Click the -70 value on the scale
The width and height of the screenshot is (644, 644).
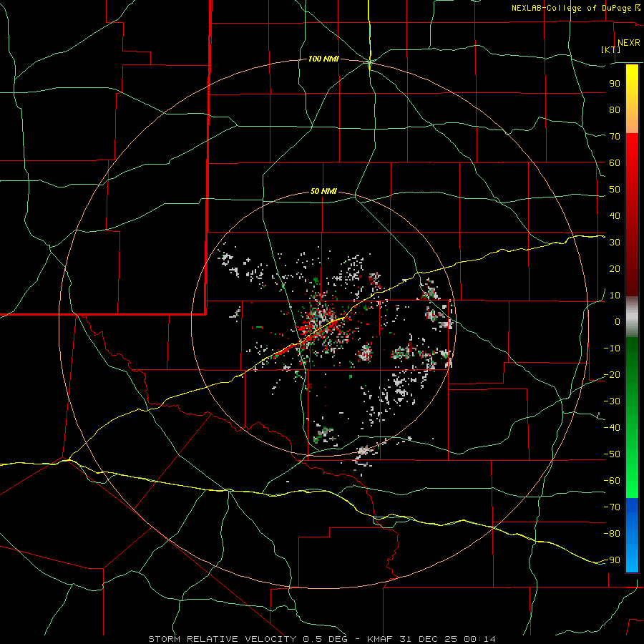click(x=613, y=507)
